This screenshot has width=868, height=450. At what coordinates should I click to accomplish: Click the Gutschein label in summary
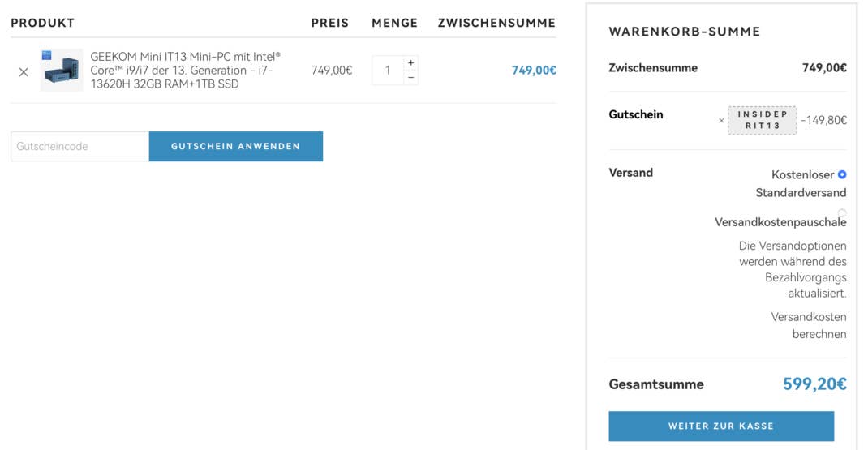pos(636,114)
